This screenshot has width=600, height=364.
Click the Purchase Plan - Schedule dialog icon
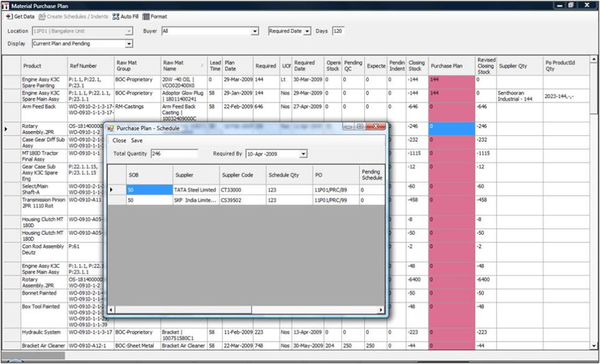[111, 128]
